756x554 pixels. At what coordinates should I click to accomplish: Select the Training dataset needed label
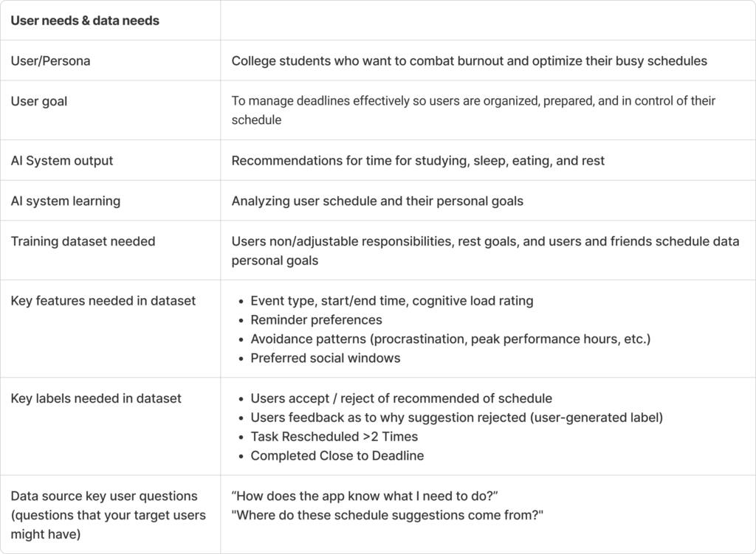click(83, 241)
